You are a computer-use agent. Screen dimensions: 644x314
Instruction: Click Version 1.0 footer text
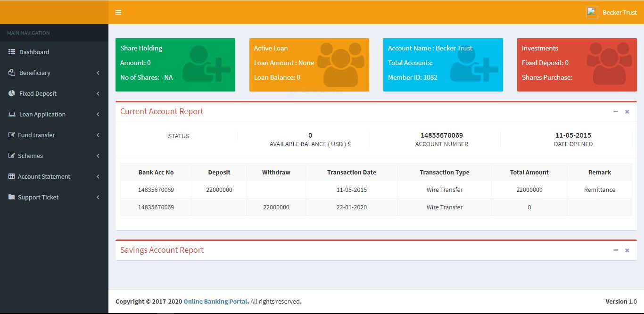(x=621, y=301)
